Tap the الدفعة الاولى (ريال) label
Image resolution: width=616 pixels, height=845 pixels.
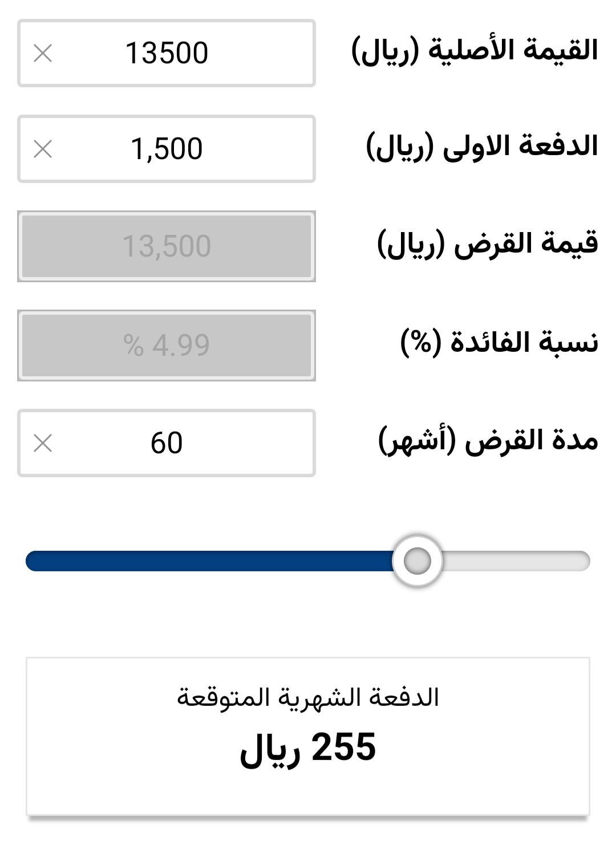tap(482, 147)
